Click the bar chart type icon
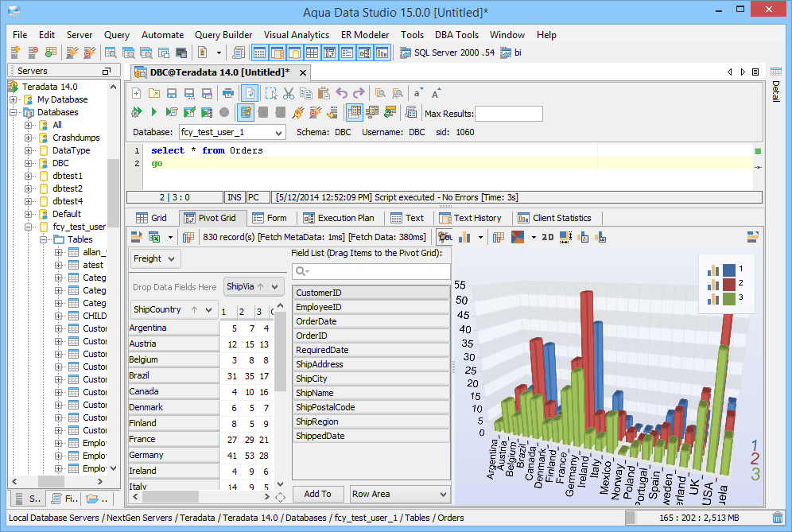Image resolution: width=792 pixels, height=532 pixels. pos(464,237)
